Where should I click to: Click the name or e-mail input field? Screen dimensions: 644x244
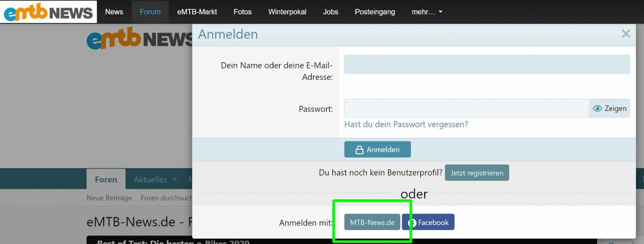(487, 65)
